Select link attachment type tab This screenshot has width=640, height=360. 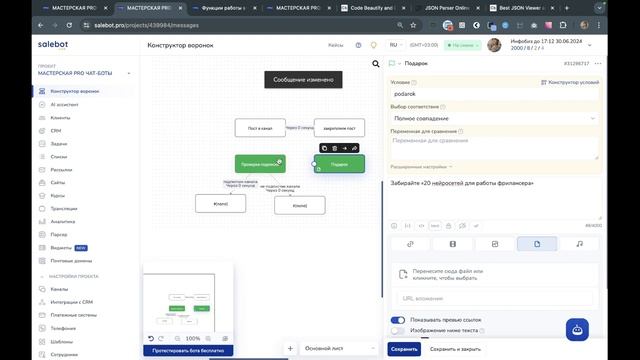410,244
